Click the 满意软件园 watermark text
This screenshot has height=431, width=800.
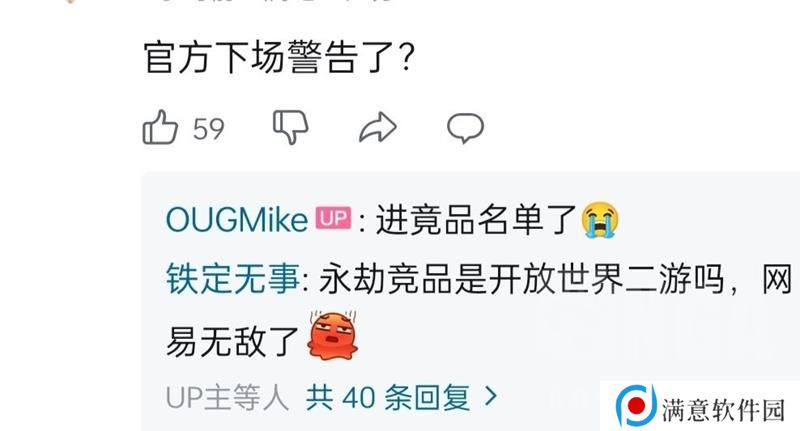coord(723,410)
